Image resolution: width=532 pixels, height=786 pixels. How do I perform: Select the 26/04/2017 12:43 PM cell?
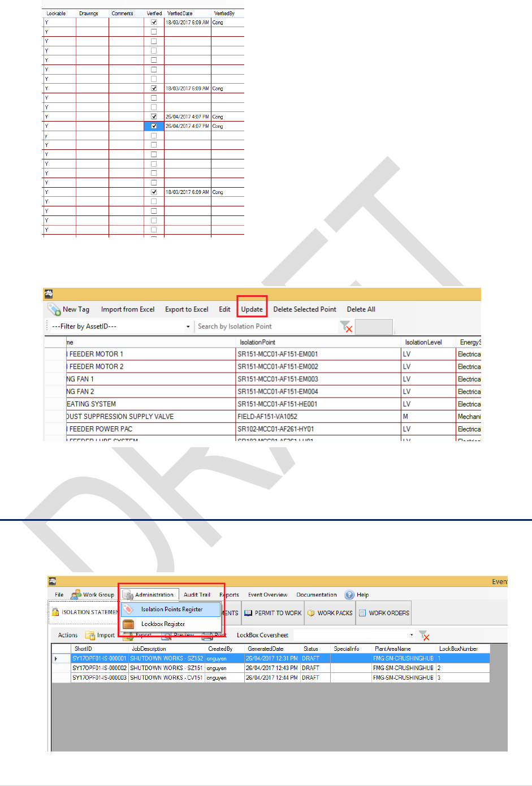point(272,668)
